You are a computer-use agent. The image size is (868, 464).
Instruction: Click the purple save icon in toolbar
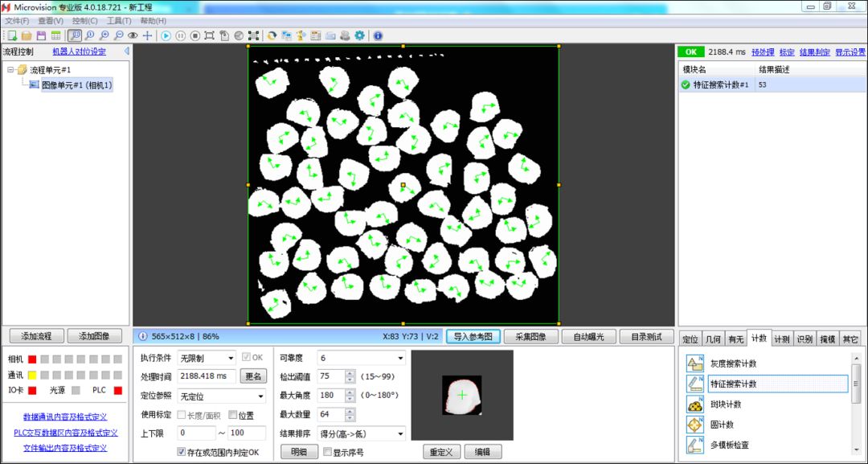point(41,36)
